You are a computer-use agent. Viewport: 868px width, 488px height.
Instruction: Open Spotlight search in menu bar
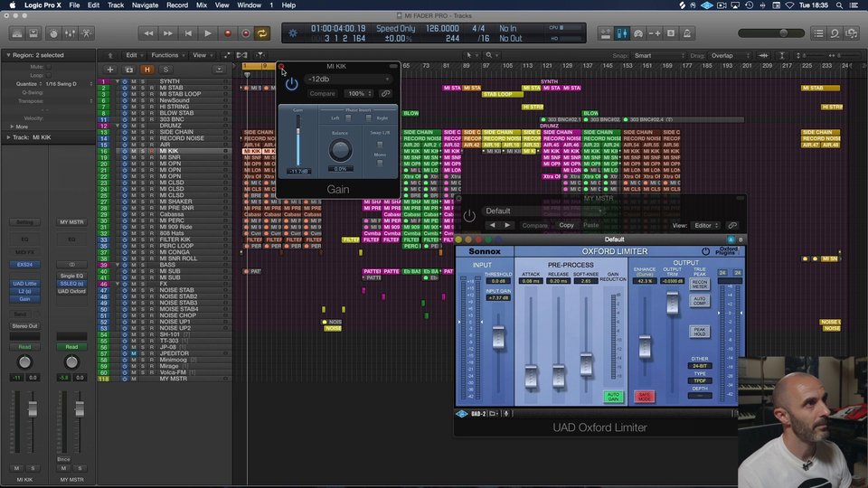point(839,5)
